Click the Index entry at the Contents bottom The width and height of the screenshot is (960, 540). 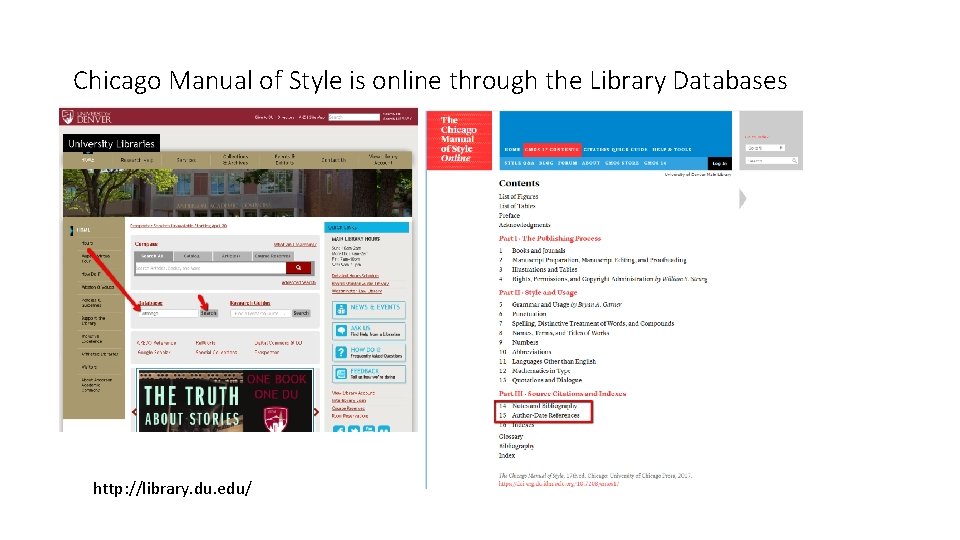pyautogui.click(x=507, y=456)
